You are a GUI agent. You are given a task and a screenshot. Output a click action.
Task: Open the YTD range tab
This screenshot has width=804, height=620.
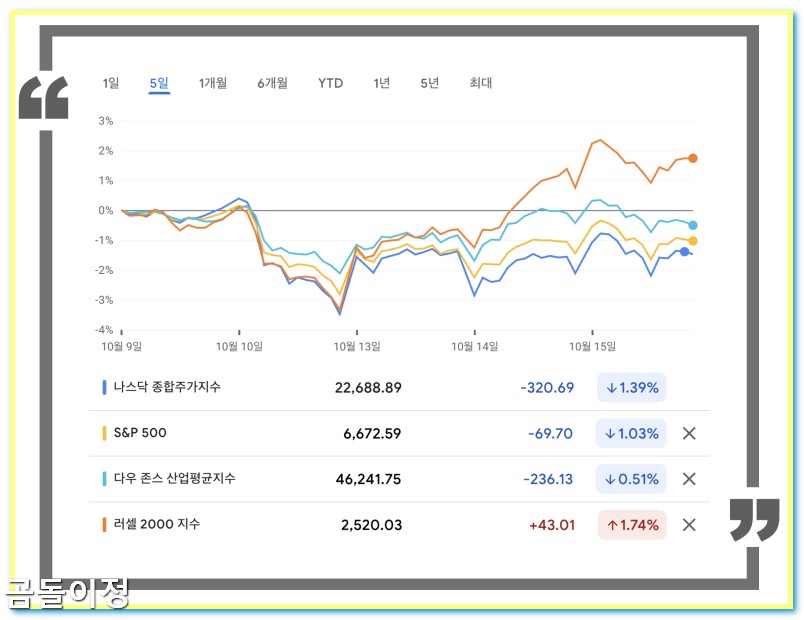click(x=330, y=83)
